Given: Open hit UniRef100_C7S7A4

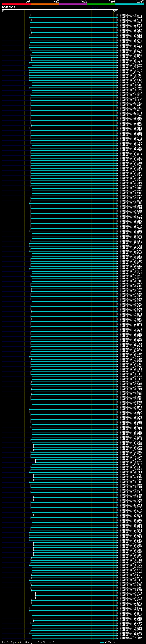Looking at the screenshot, I should click(131, 17).
